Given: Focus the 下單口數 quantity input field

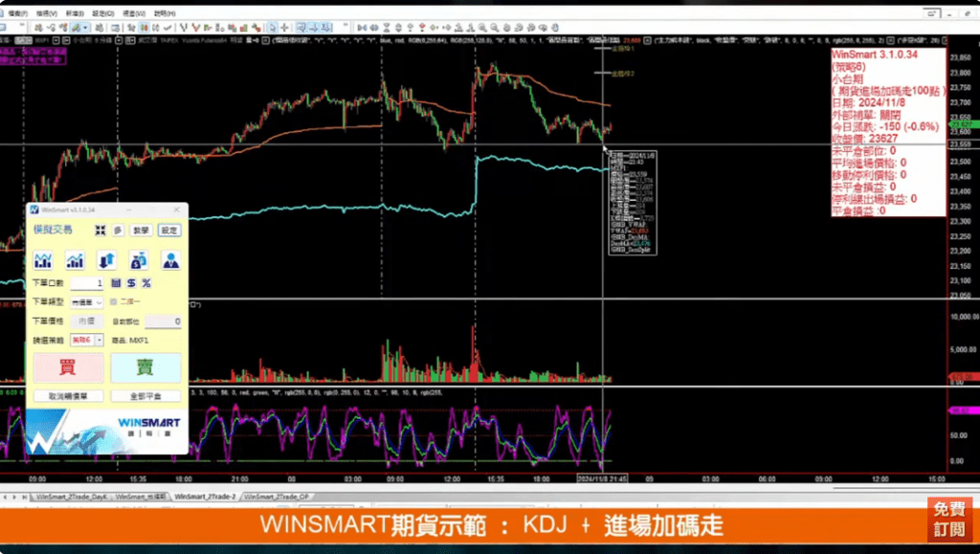Looking at the screenshot, I should tap(86, 283).
